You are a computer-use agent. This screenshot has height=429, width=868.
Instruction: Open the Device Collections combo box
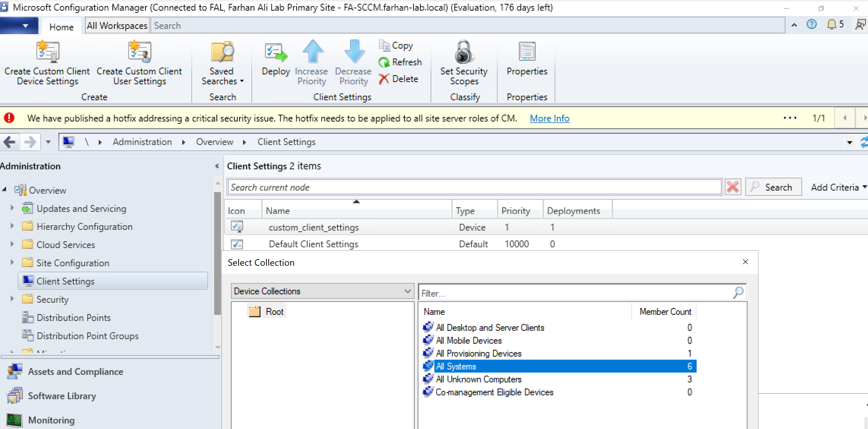pyautogui.click(x=322, y=291)
